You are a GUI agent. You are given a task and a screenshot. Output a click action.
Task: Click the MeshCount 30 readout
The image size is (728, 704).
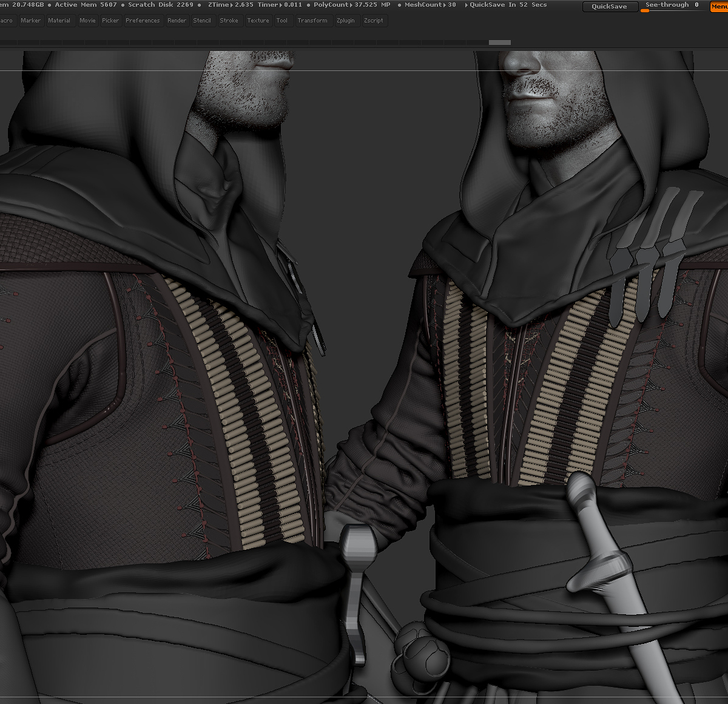[x=430, y=5]
